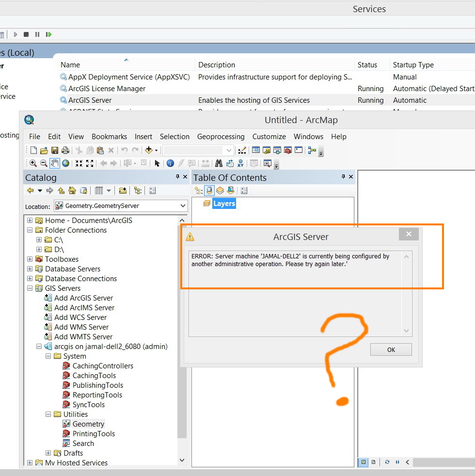The width and height of the screenshot is (475, 476).
Task: Open the Search Window toolbar icon
Action: (277, 150)
